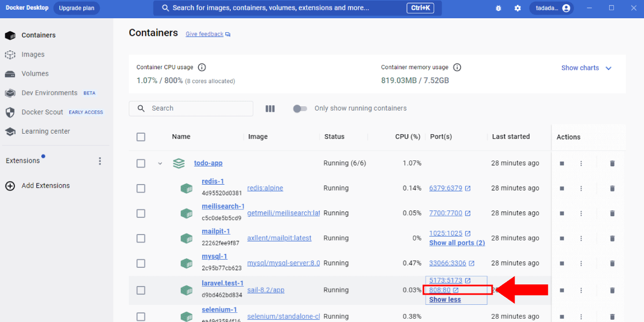
Task: Delete the todo-app stack
Action: point(612,164)
